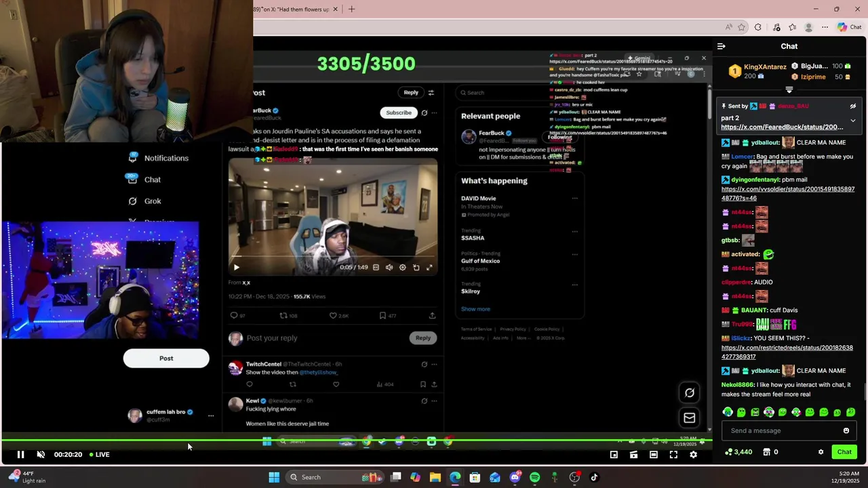Click dyingonfentanyl username in chat
This screenshot has width=868, height=488.
(x=755, y=180)
